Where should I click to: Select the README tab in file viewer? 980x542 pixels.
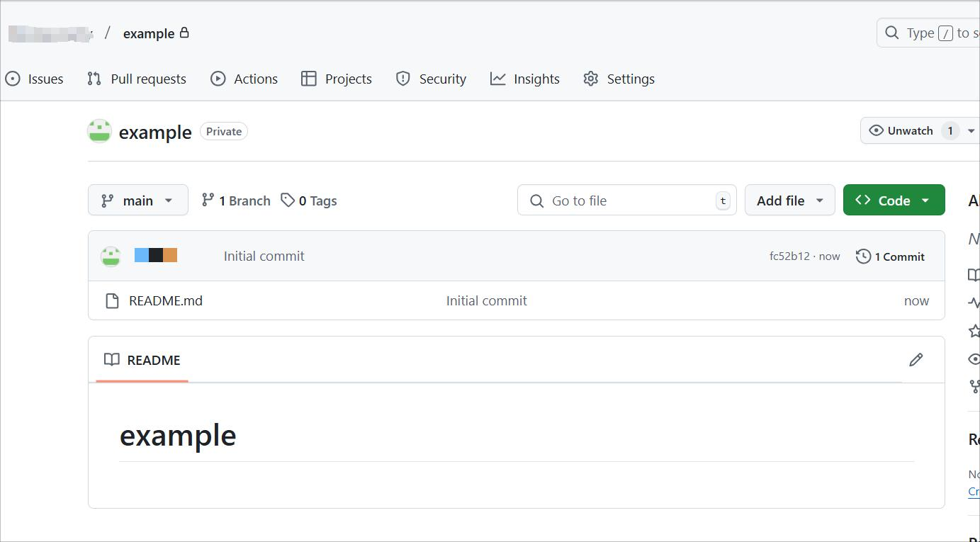[x=142, y=360]
